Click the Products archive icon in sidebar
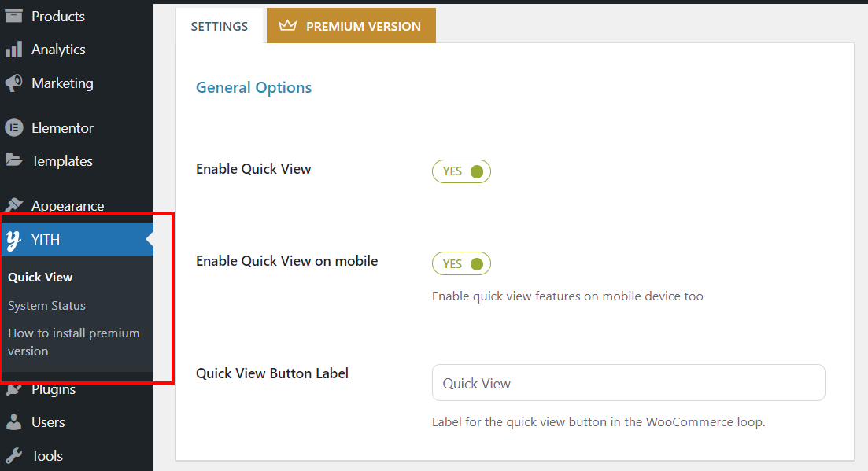868x471 pixels. [x=14, y=16]
